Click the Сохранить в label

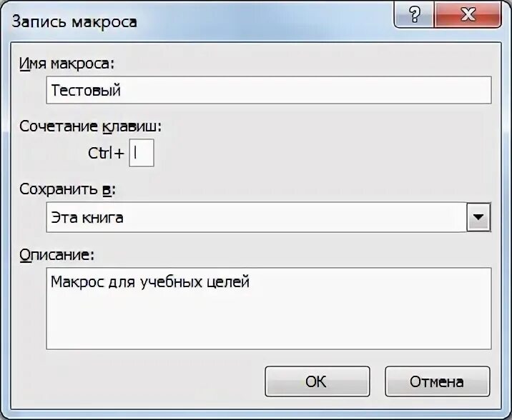click(x=67, y=189)
